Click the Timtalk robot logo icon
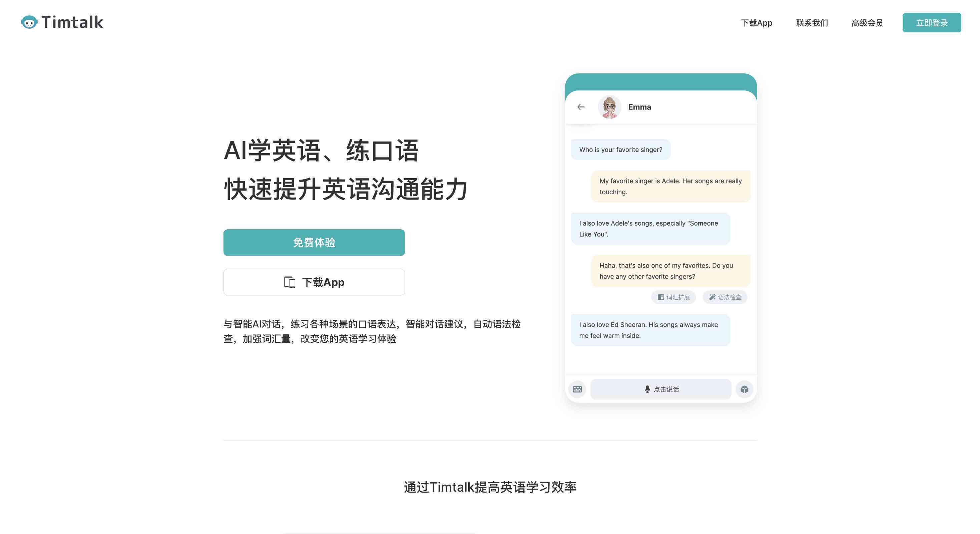980x534 pixels. pyautogui.click(x=29, y=22)
